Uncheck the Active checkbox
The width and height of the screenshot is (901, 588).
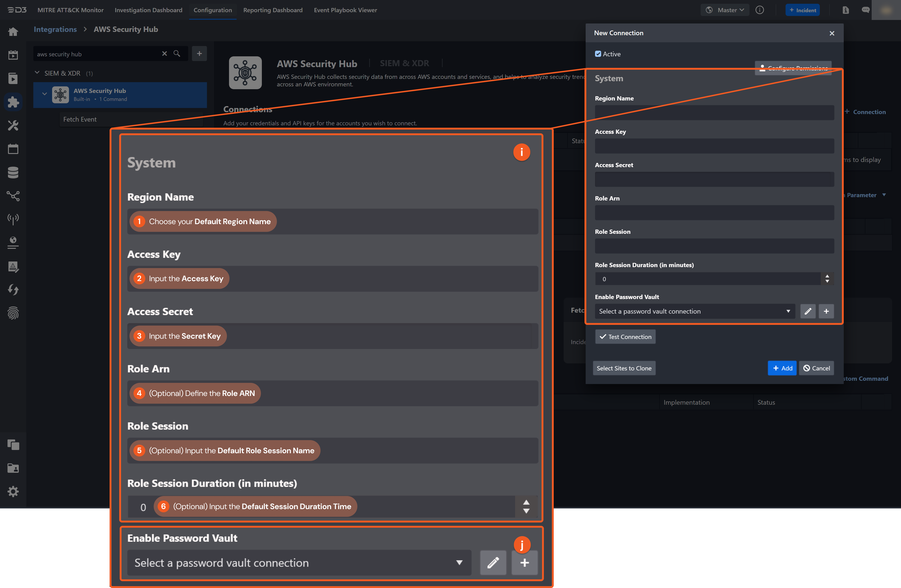click(x=598, y=54)
